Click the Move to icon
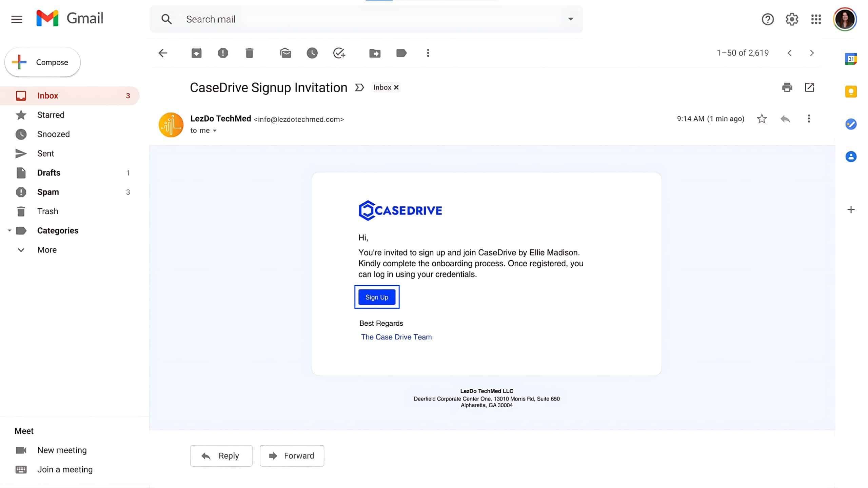 click(x=375, y=53)
